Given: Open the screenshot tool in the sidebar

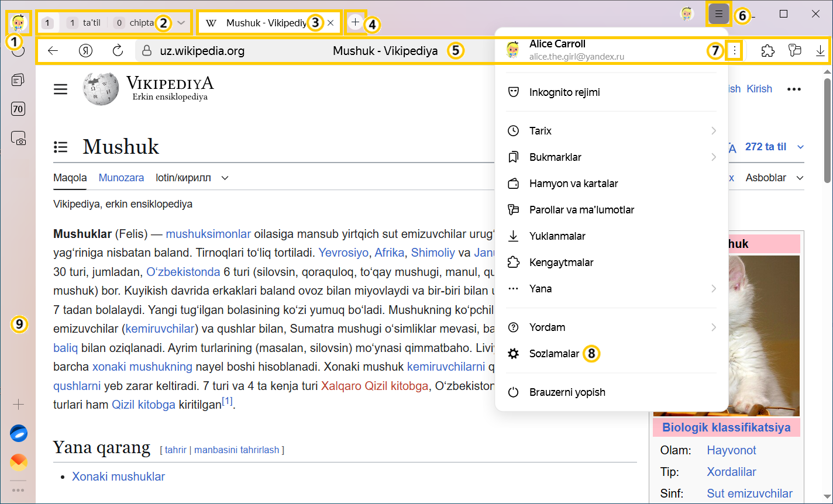Looking at the screenshot, I should click(18, 138).
